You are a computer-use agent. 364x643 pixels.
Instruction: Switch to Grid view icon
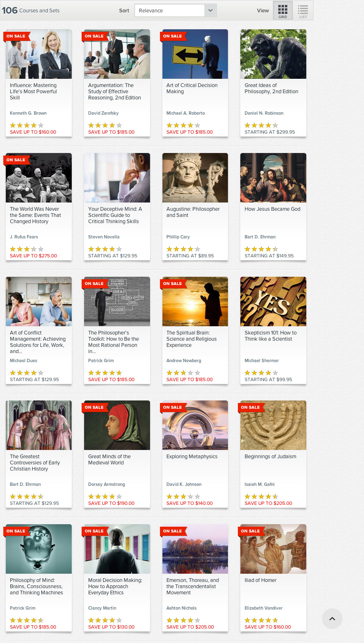tap(283, 10)
